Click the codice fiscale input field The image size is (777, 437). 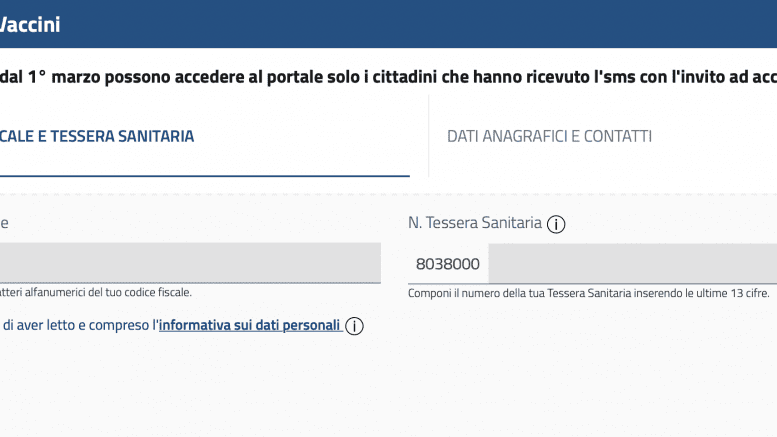click(190, 262)
